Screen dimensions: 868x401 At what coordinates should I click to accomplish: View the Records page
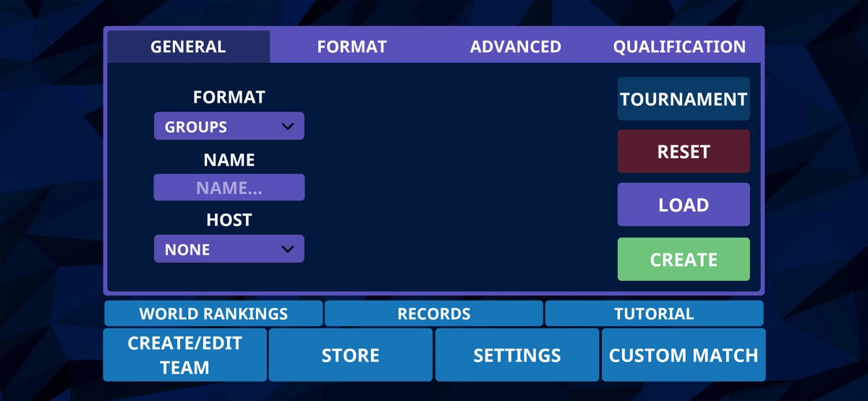pos(434,314)
